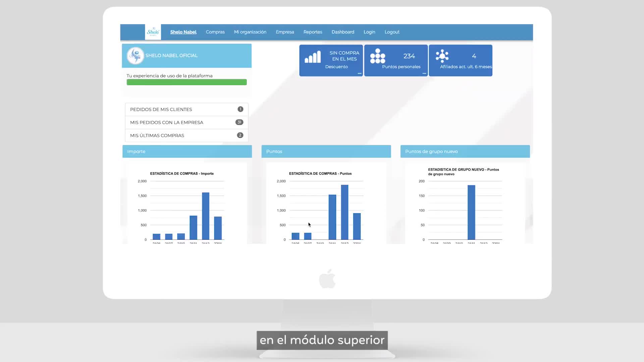The height and width of the screenshot is (362, 644).
Task: Click the Shelo Nabel Oficial profile avatar
Action: (x=135, y=56)
